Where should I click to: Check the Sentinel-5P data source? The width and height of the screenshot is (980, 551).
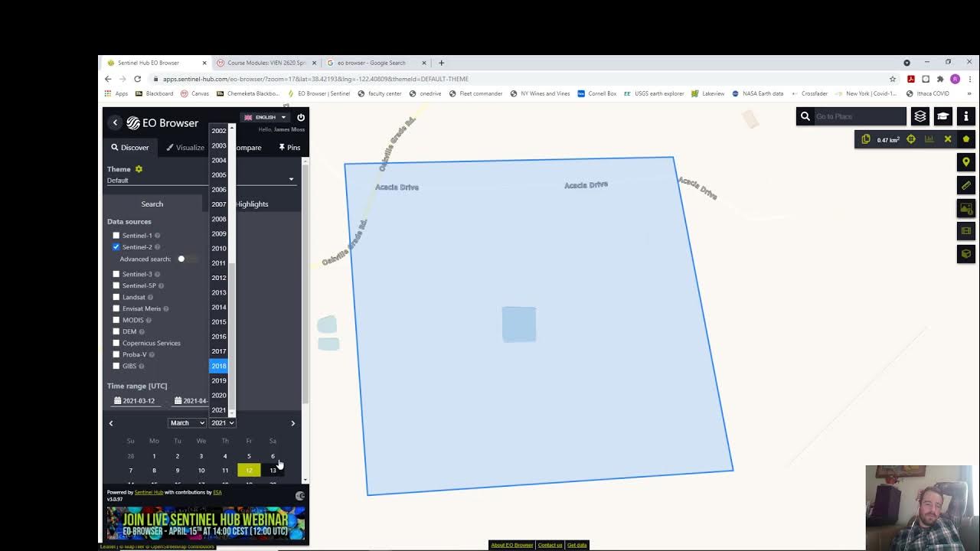point(116,285)
